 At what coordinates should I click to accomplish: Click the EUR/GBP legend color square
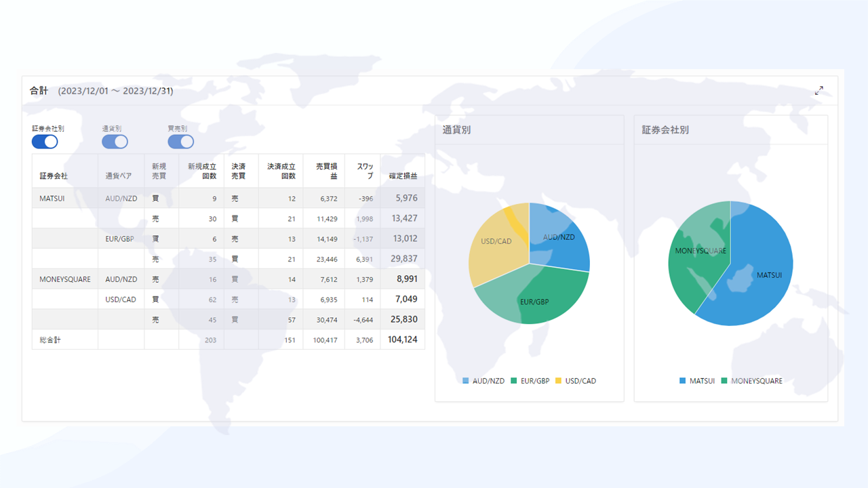point(514,381)
